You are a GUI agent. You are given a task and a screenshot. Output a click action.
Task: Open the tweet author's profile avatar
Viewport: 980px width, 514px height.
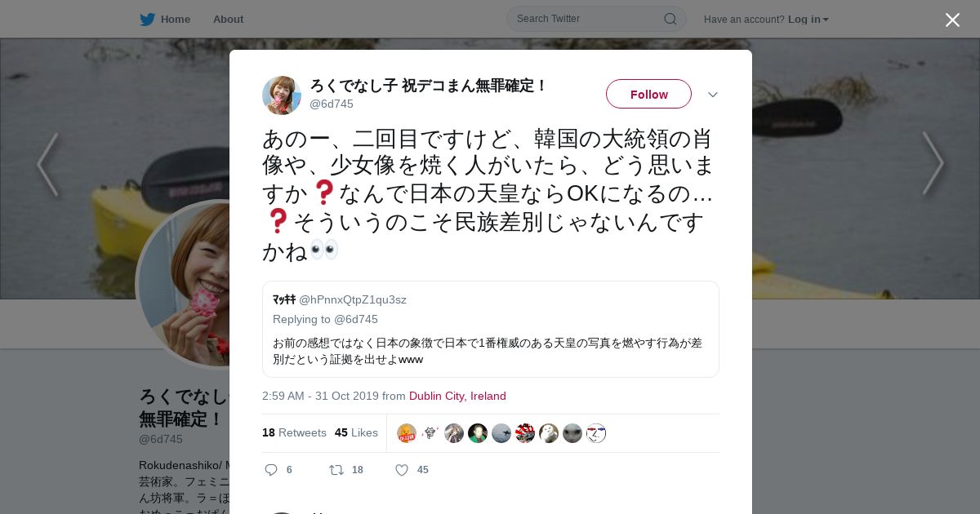pos(282,95)
